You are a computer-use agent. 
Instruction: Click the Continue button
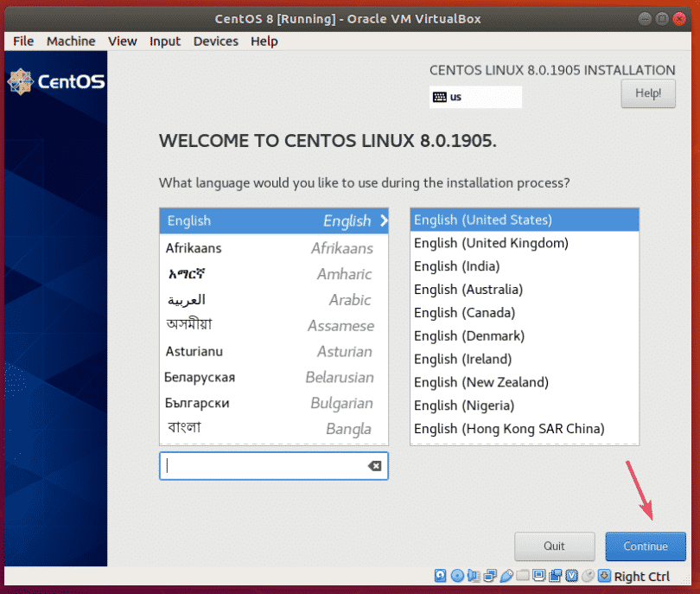coord(646,546)
